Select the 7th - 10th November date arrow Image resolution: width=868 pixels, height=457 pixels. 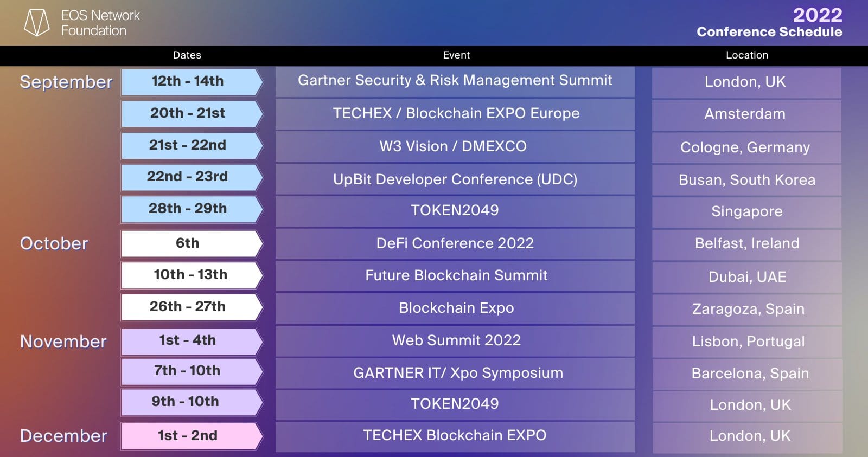[192, 371]
